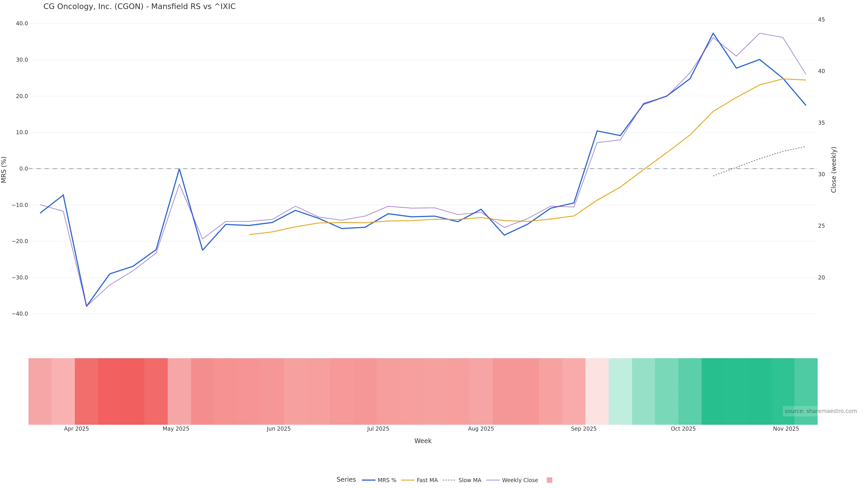Click the Week x-axis title
The height and width of the screenshot is (488, 868).
[x=423, y=441]
